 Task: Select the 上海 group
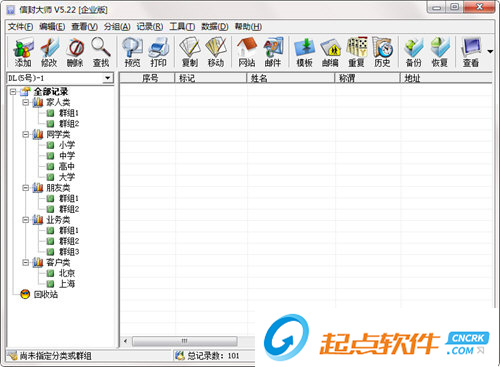coord(67,284)
